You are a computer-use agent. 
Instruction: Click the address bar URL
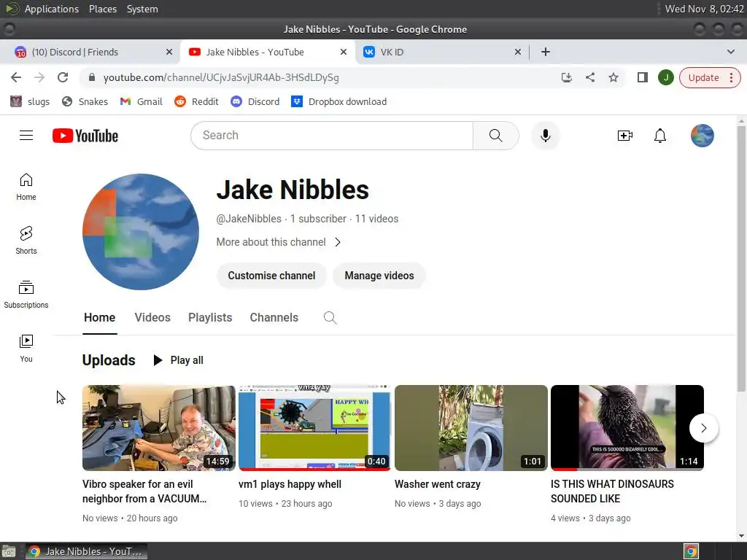click(x=221, y=77)
